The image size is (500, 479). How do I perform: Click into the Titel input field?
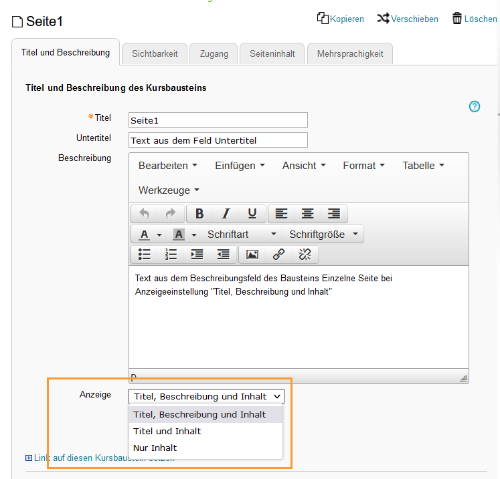(x=218, y=120)
